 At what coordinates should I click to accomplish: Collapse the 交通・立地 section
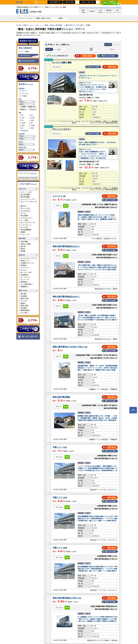[28, 189]
